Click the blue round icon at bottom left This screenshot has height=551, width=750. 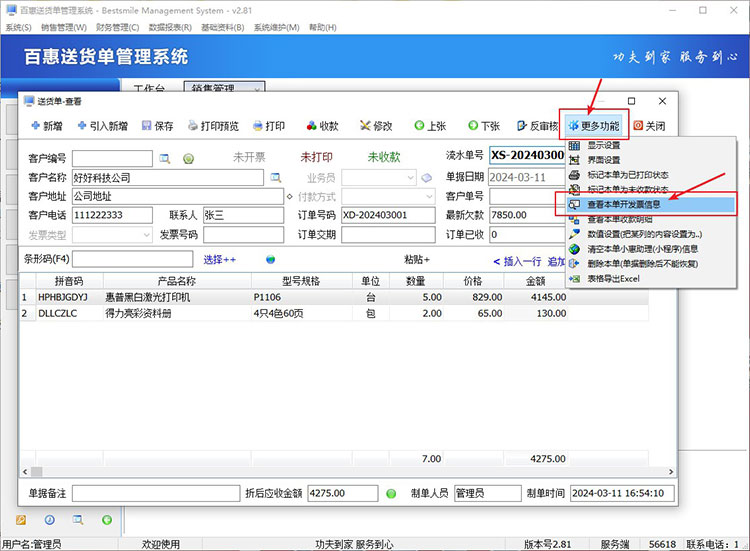(50, 520)
